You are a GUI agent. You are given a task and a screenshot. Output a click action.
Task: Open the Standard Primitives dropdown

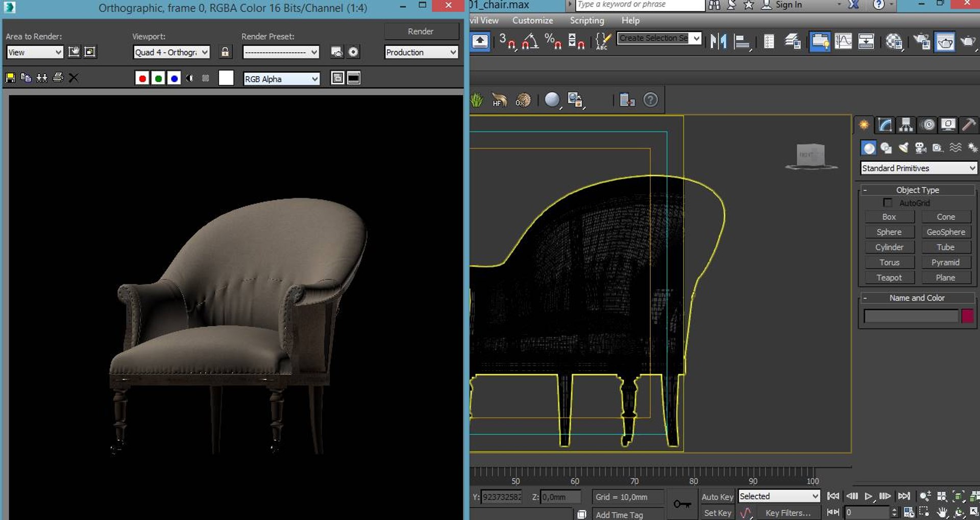919,168
